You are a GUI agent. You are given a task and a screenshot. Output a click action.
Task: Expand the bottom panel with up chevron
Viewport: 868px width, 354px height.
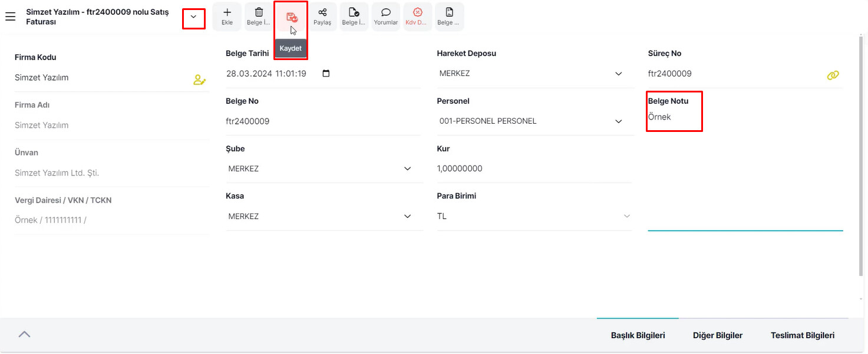(24, 334)
